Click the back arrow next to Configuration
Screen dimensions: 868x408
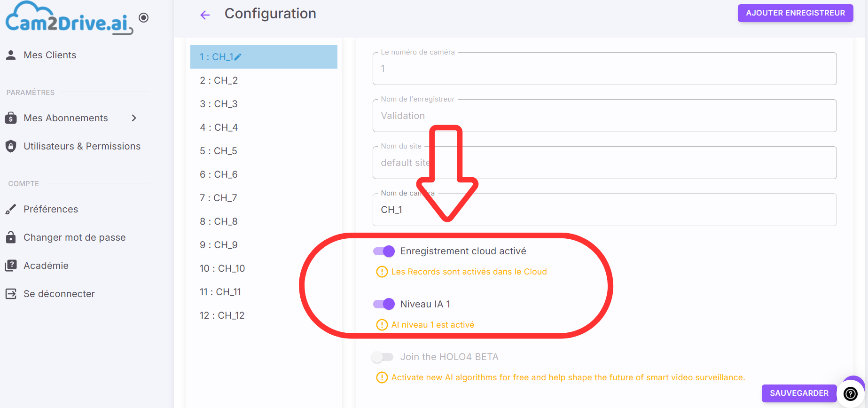(205, 15)
